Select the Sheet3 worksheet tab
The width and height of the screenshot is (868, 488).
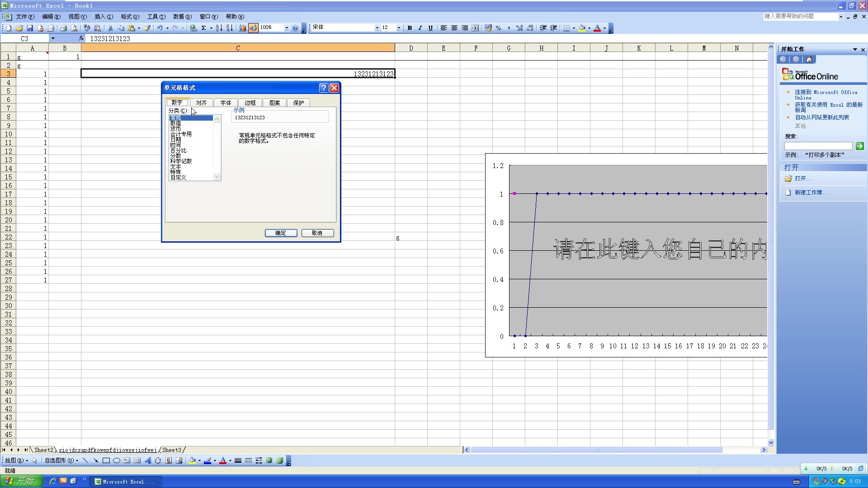(x=172, y=450)
